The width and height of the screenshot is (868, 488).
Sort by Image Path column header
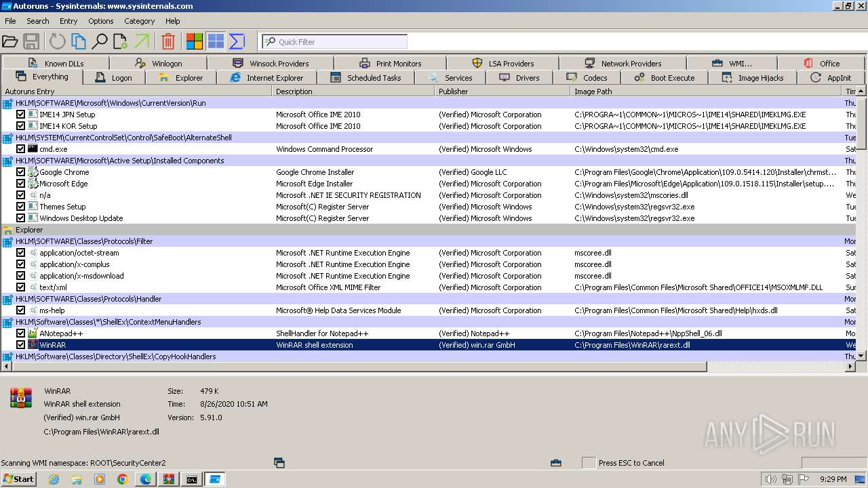(706, 91)
